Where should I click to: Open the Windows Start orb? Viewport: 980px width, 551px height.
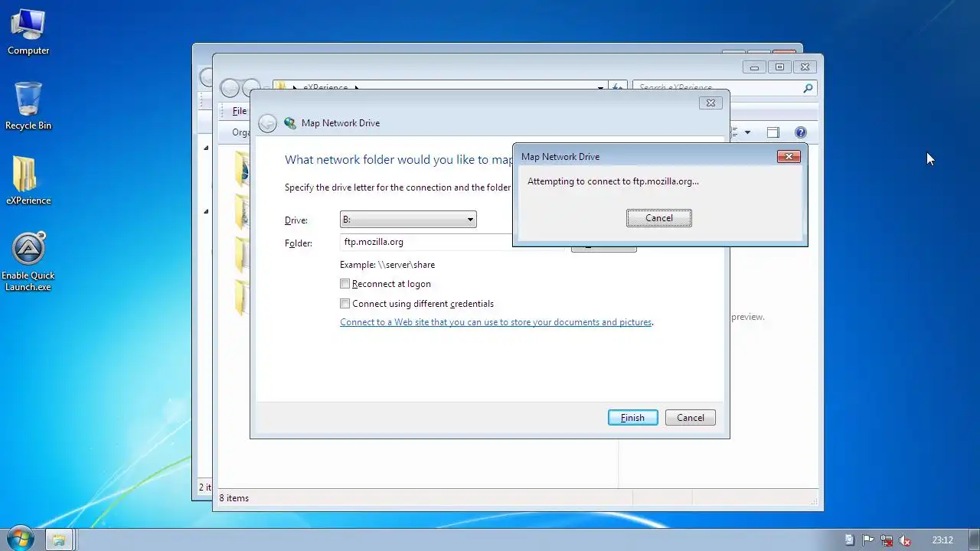pos(21,539)
